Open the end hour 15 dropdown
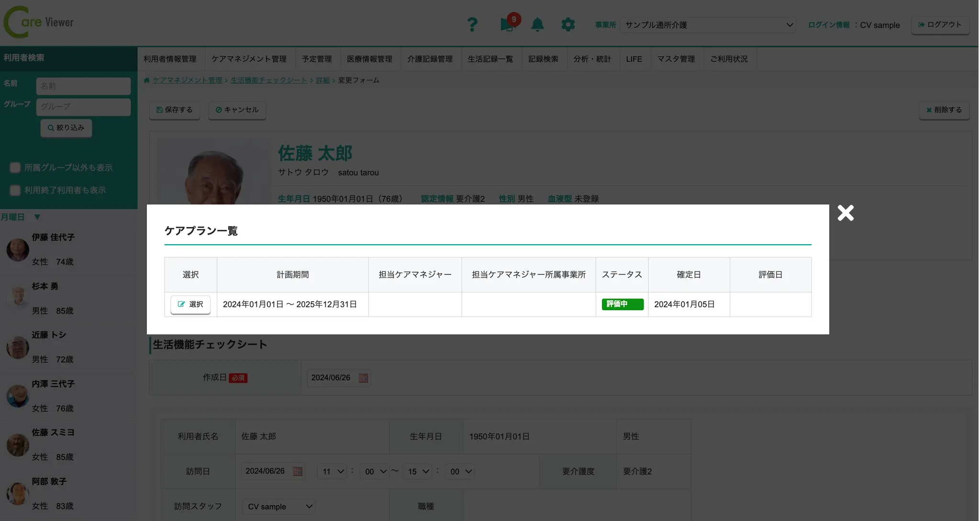Screen dimensions: 980x521 (417, 472)
